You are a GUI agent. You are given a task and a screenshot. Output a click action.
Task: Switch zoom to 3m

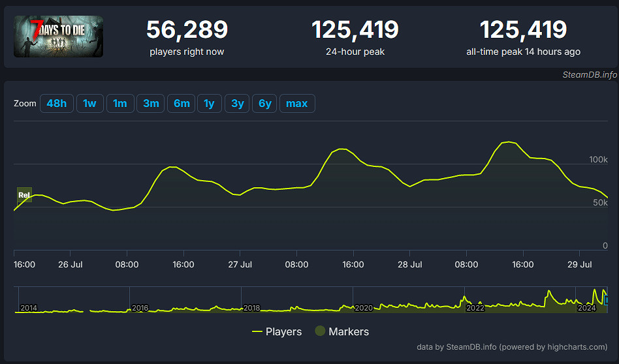tap(151, 104)
